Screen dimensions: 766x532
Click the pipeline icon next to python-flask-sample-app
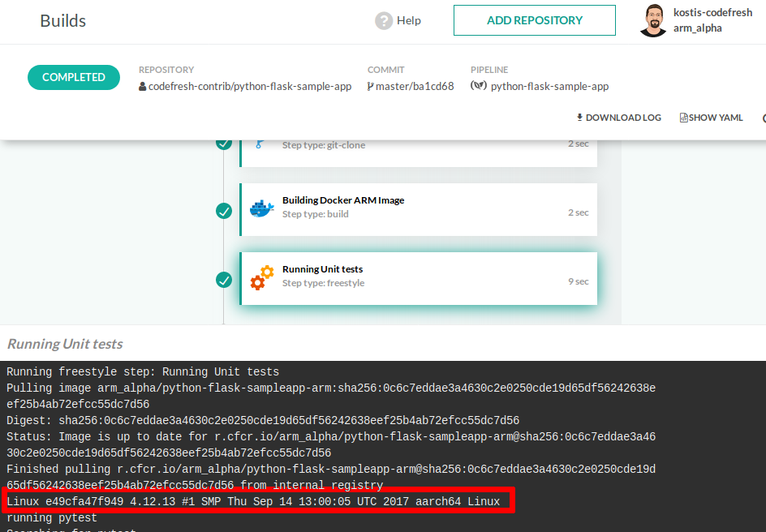tap(478, 86)
